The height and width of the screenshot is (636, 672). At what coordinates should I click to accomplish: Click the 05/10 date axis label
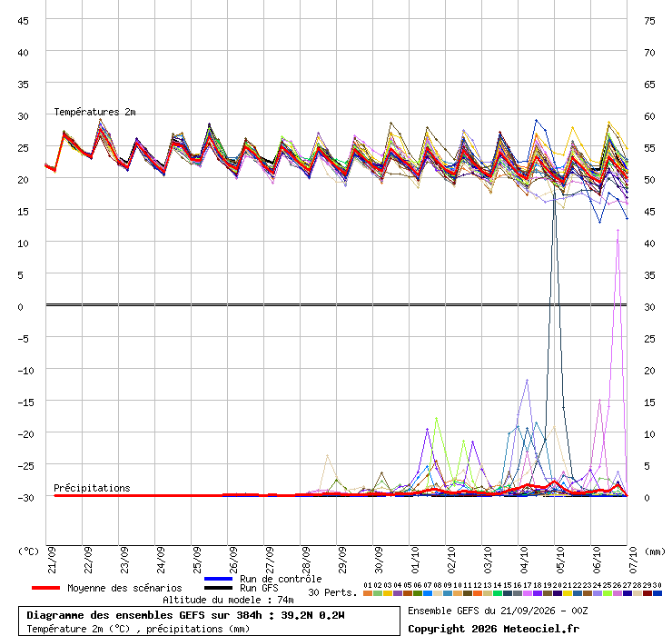tap(560, 560)
